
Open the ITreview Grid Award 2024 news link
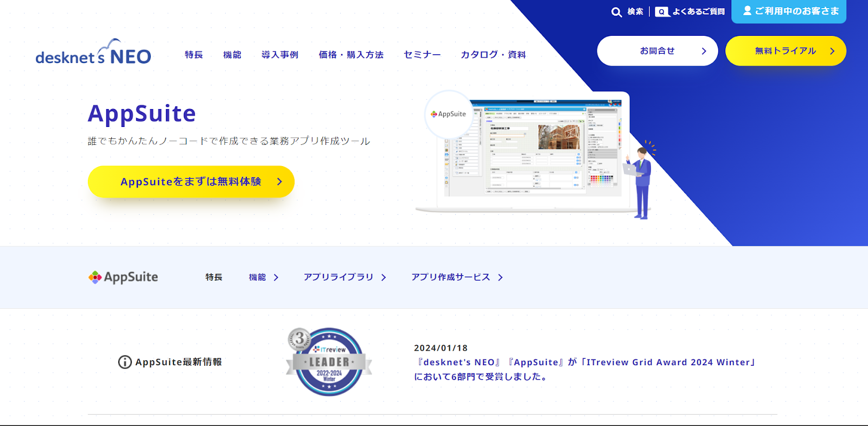[585, 369]
